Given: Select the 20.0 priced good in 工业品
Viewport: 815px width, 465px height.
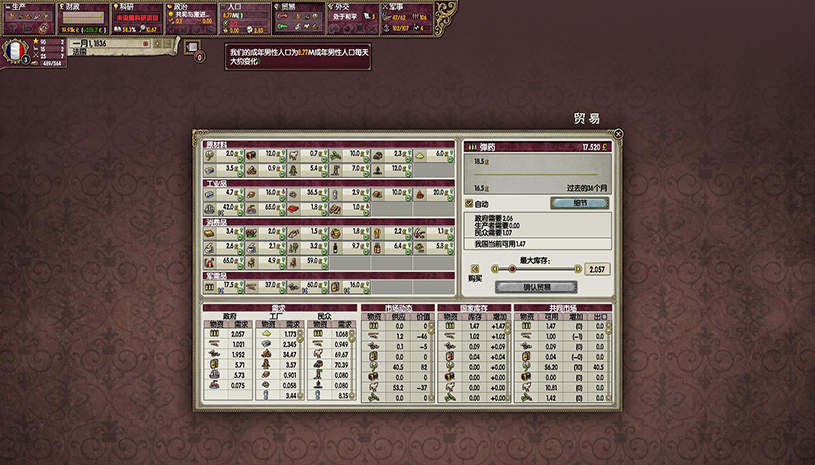Looking at the screenshot, I should point(422,192).
